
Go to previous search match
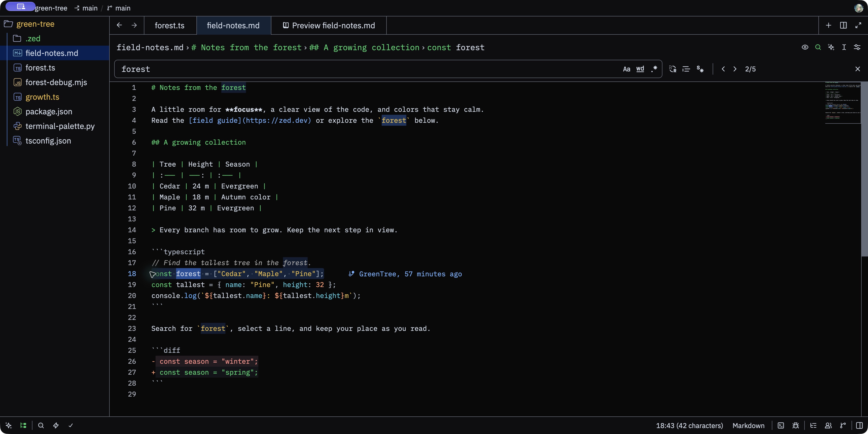click(723, 69)
